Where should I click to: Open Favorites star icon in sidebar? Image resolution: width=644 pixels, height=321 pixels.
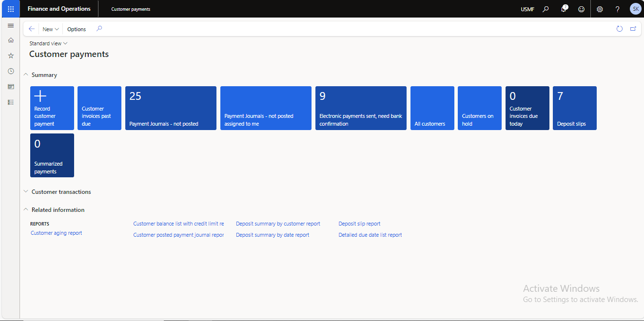point(11,56)
